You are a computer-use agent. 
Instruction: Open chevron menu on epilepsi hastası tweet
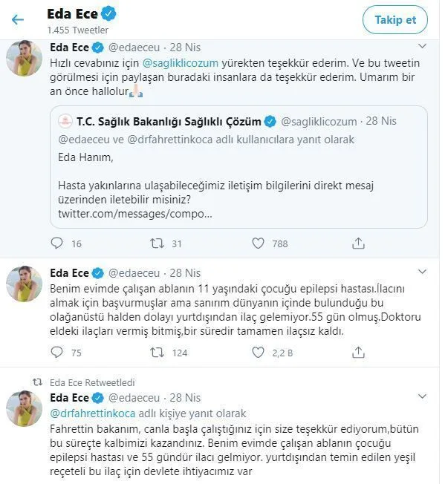pos(422,272)
